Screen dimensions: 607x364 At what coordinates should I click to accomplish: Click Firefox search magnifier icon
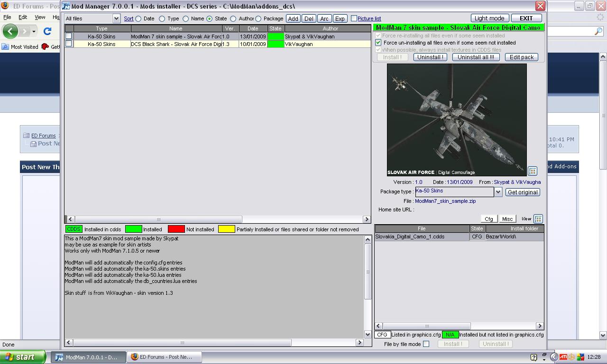click(598, 31)
